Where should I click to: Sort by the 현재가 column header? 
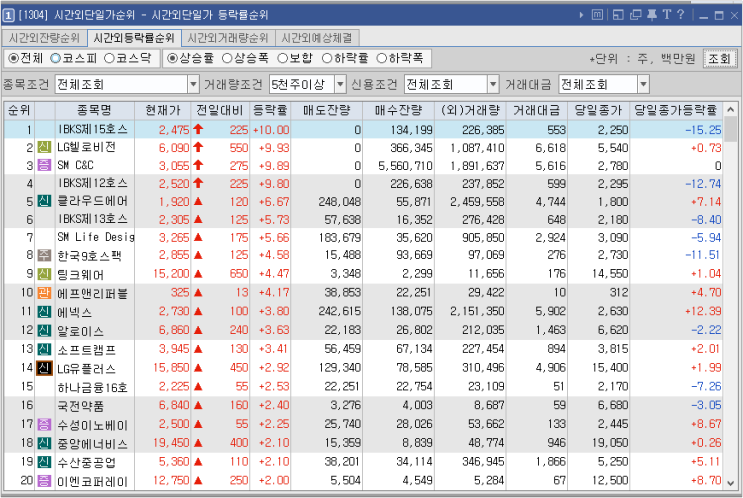click(x=163, y=110)
